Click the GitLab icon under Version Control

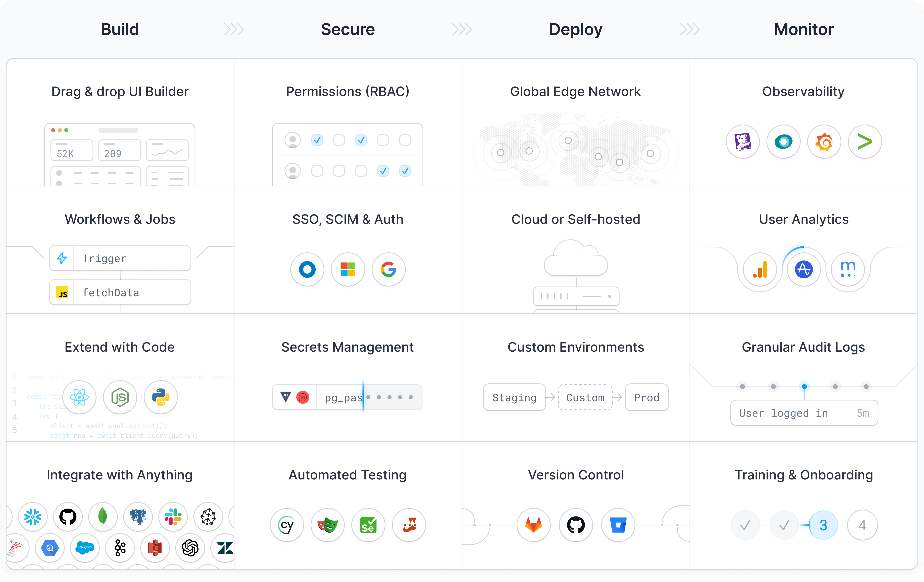click(533, 525)
